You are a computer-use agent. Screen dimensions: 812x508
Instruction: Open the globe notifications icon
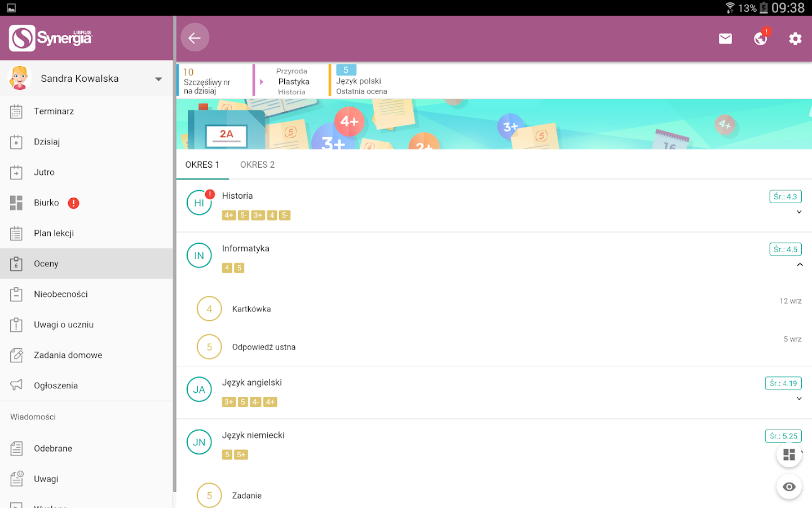coord(761,38)
